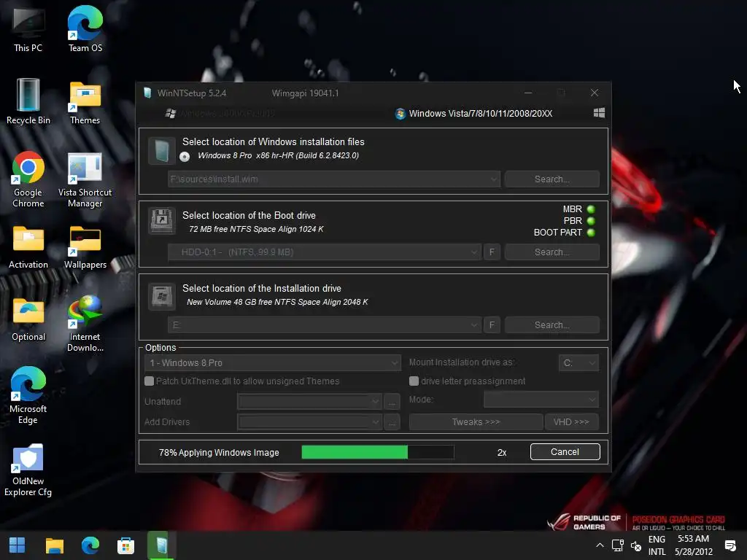747x560 pixels.
Task: Select the Activation folder icon
Action: tap(28, 247)
